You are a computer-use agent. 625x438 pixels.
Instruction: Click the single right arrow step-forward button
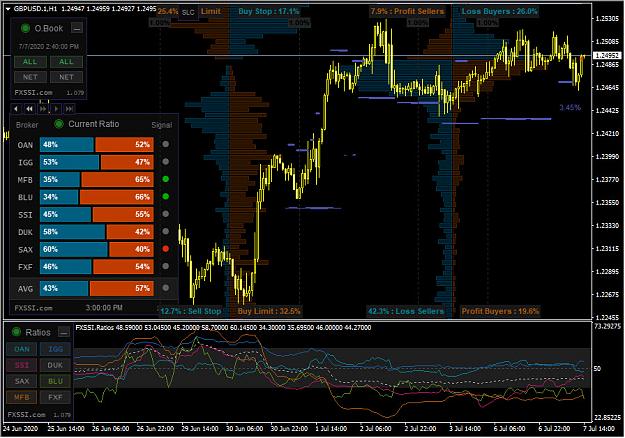(x=56, y=108)
